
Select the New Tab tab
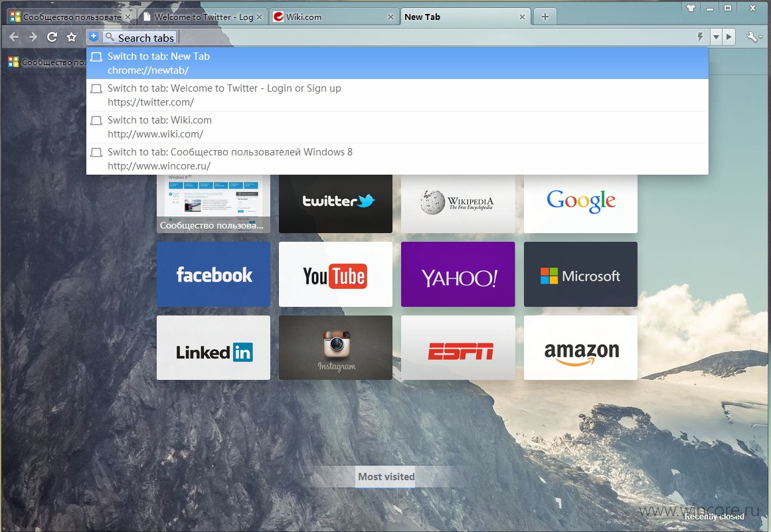click(x=466, y=17)
